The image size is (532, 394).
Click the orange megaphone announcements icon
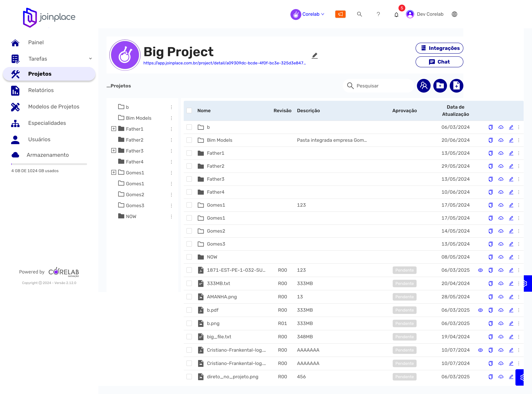(340, 14)
